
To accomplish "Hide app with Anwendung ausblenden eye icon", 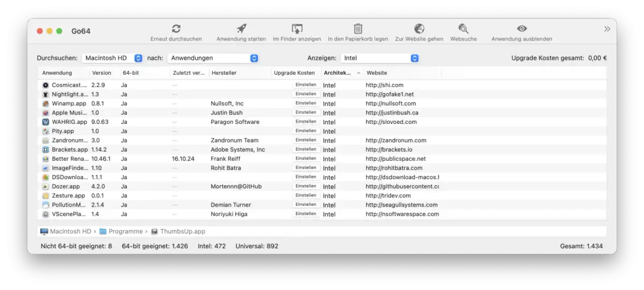I will 522,29.
